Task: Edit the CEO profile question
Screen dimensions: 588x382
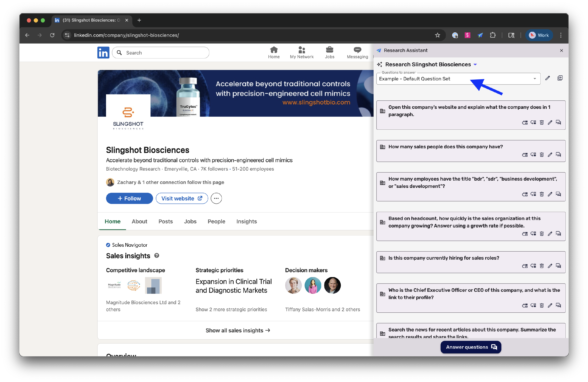Action: pos(550,306)
